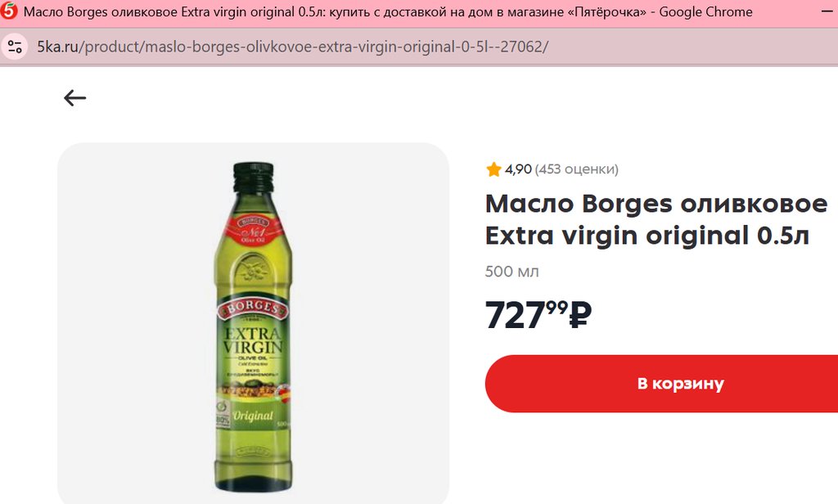Click the red No1 seal on bottle neck

point(254,230)
